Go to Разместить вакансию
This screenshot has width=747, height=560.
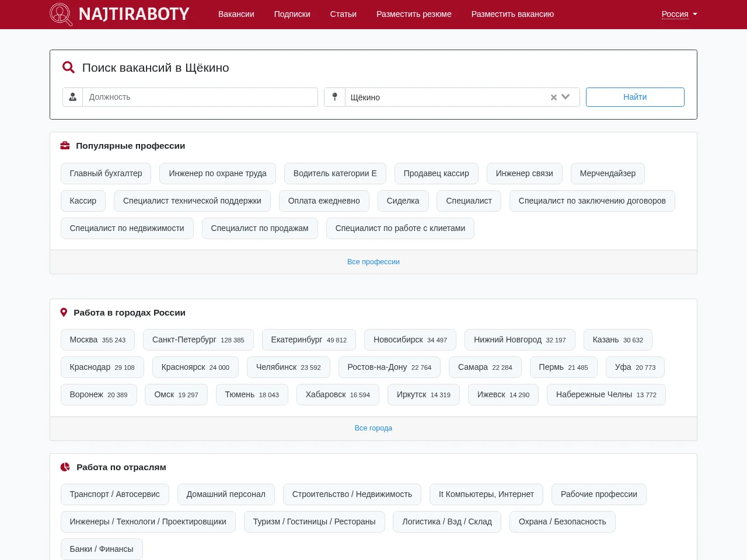[x=512, y=14]
